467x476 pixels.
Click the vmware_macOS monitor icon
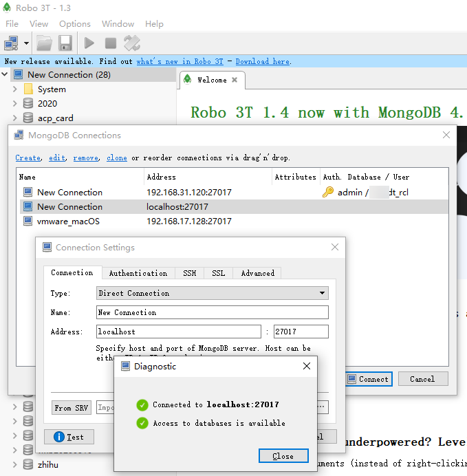(28, 221)
